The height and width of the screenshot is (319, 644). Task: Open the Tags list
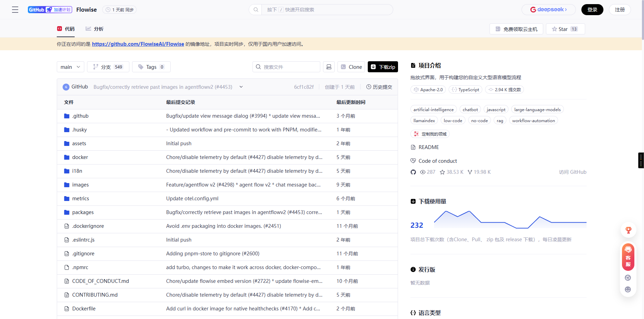pyautogui.click(x=151, y=67)
